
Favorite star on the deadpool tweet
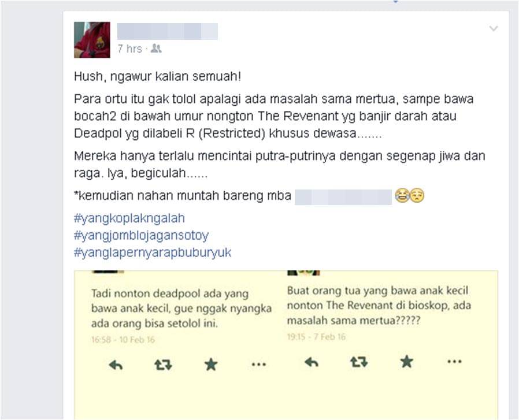coord(211,365)
